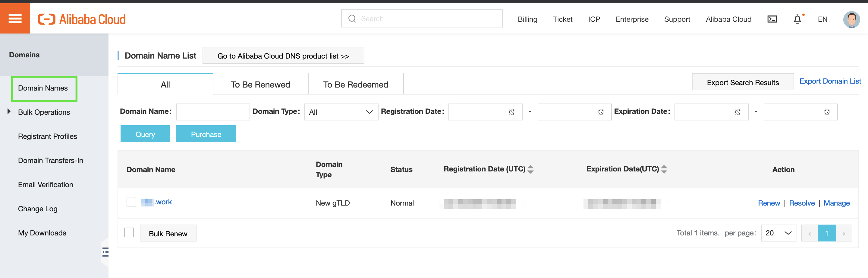The width and height of the screenshot is (868, 278).
Task: Select the .work domain checkbox
Action: point(131,202)
